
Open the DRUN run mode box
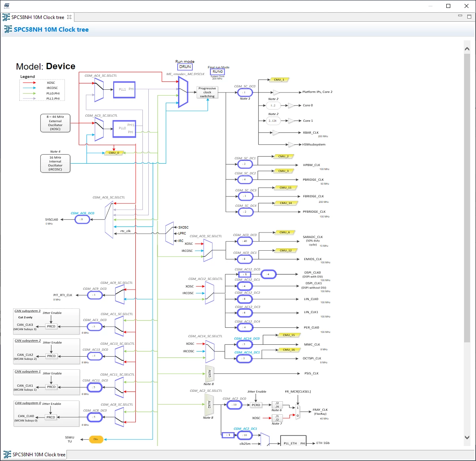[185, 67]
